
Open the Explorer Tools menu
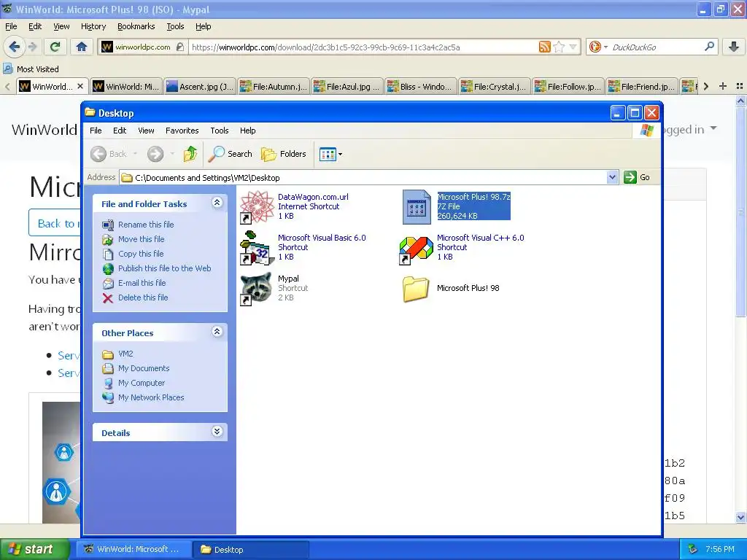(219, 131)
